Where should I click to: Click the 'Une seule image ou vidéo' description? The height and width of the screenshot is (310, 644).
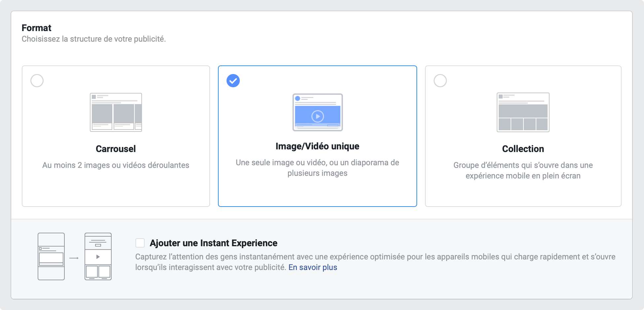pos(317,168)
